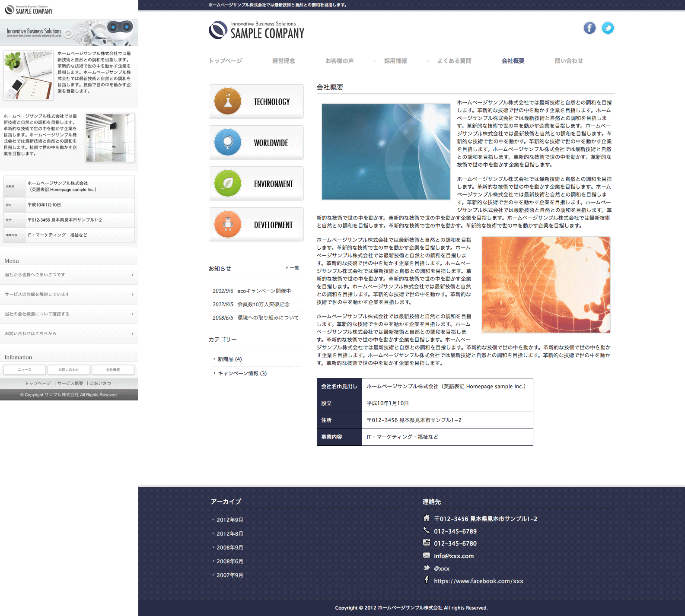Click the envelope icon beside info@xxx.com

pos(427,556)
